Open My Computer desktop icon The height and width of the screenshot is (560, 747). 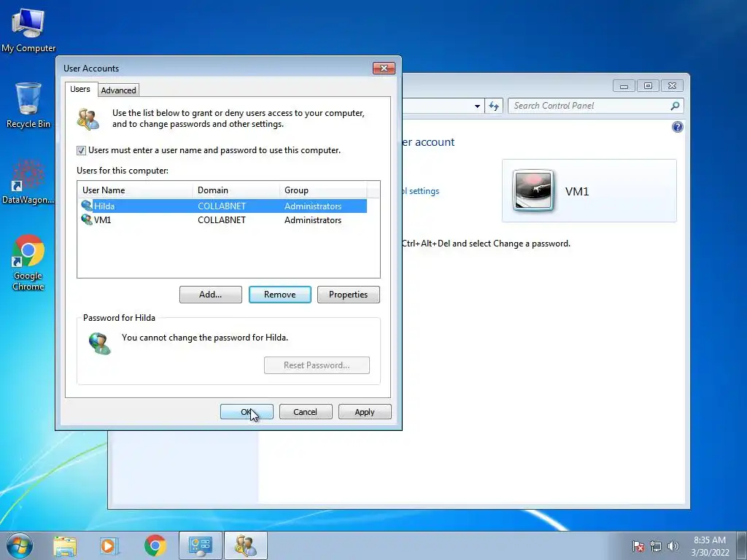[x=28, y=30]
